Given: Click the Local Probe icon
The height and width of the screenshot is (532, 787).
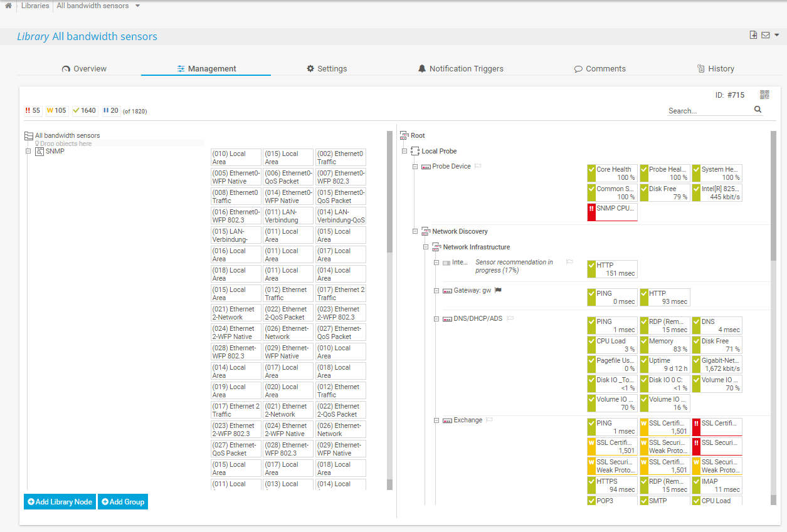Looking at the screenshot, I should pyautogui.click(x=415, y=151).
